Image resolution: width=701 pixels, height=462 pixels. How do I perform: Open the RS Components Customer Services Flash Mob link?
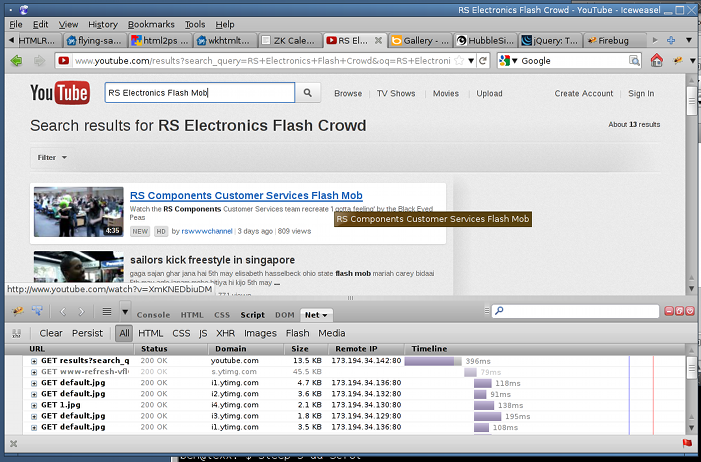(246, 195)
